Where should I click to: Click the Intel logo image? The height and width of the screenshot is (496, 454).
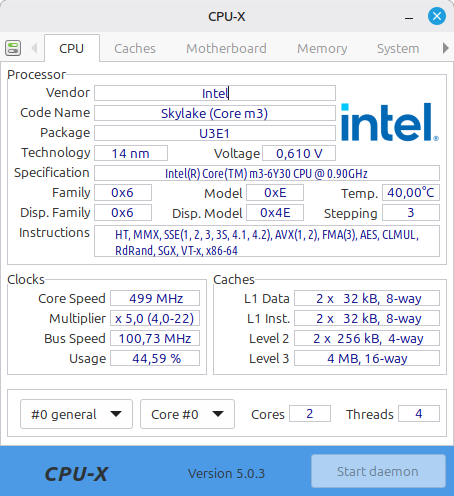(x=390, y=122)
